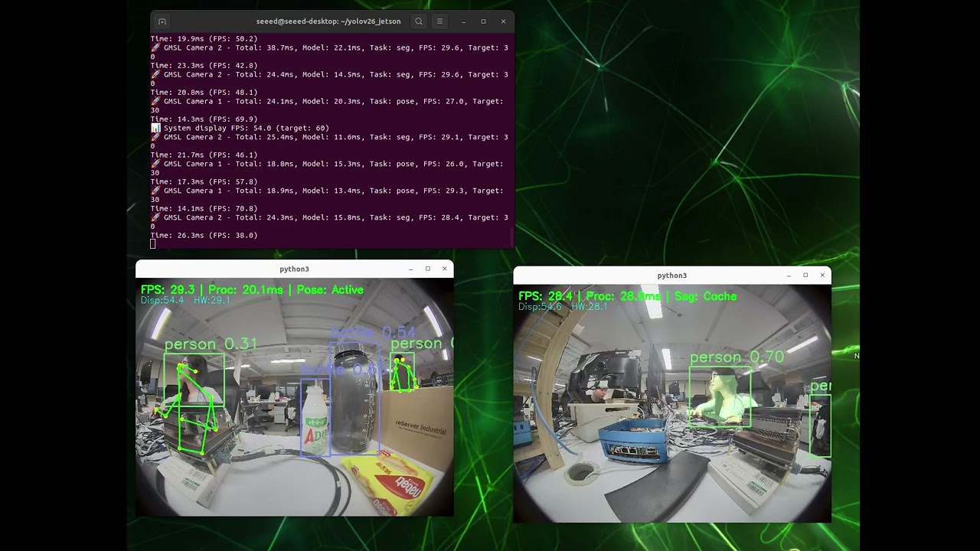Image resolution: width=980 pixels, height=551 pixels.
Task: Click the 'bottle 0.54' detection label
Action: point(373,332)
